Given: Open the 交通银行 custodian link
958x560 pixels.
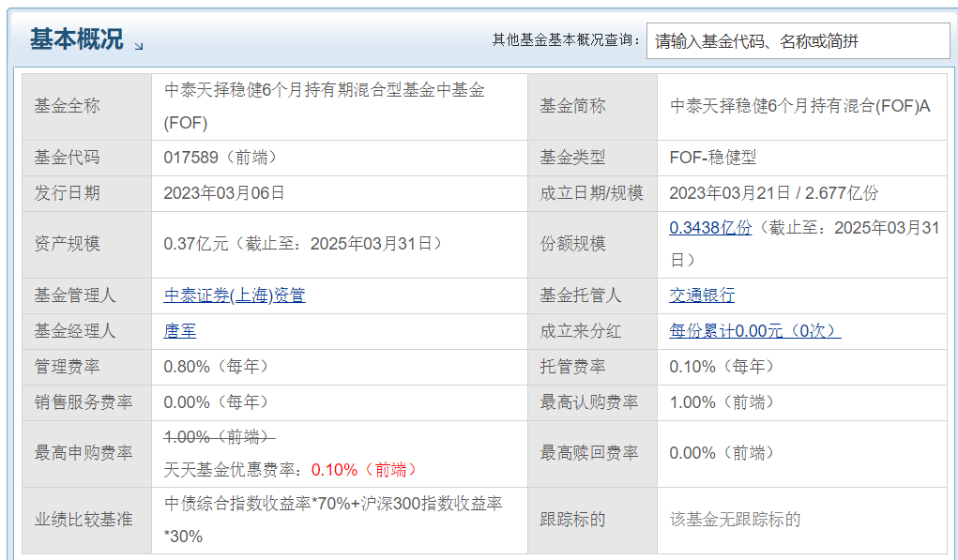Looking at the screenshot, I should tap(702, 295).
